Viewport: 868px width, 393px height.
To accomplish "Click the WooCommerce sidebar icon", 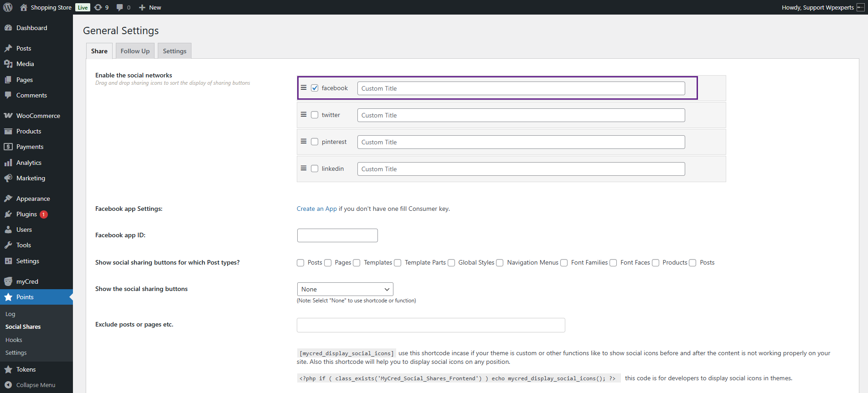I will [x=8, y=116].
